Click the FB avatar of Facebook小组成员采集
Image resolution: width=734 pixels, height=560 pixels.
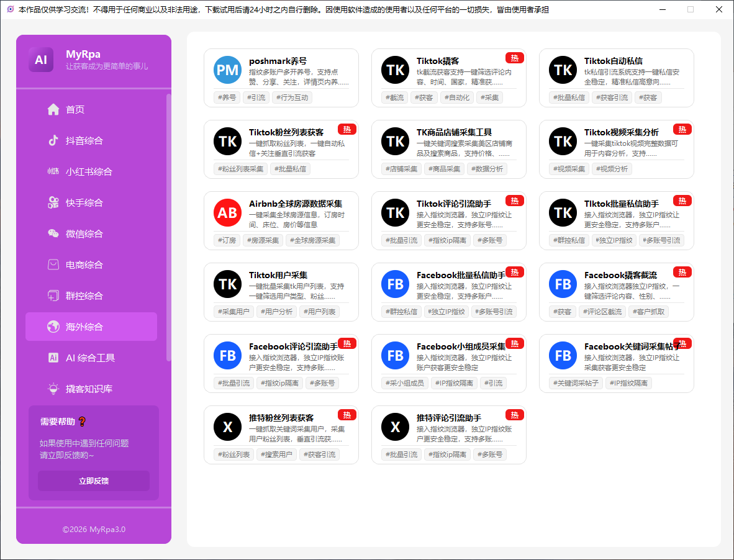[395, 355]
